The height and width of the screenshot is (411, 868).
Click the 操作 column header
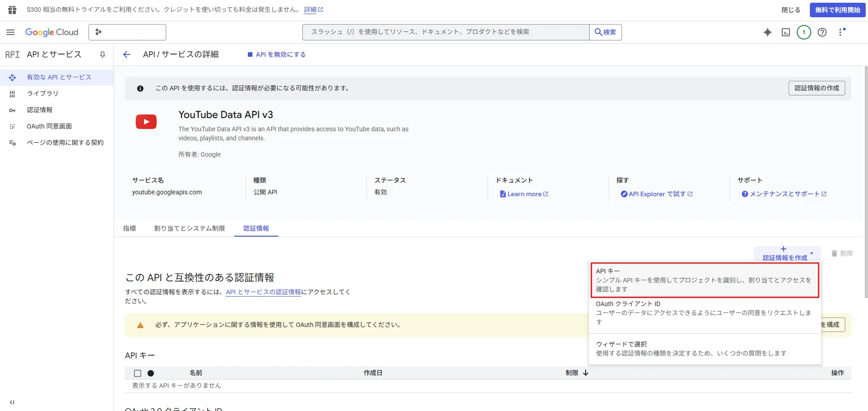coord(838,373)
